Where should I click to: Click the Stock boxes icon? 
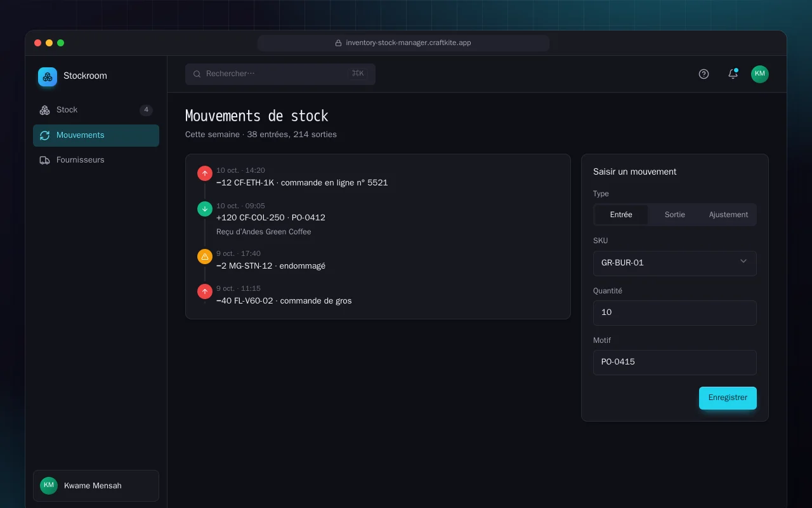click(x=44, y=110)
